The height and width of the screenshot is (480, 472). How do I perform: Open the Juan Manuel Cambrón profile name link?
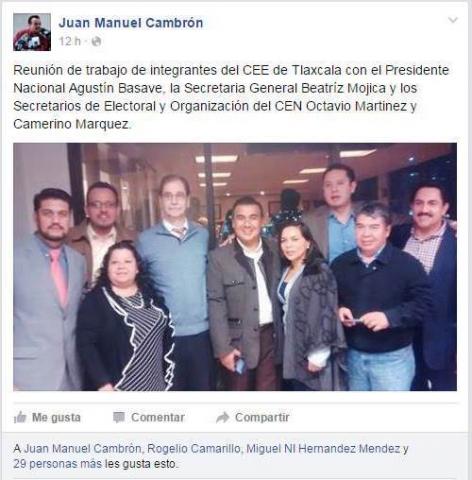[131, 23]
